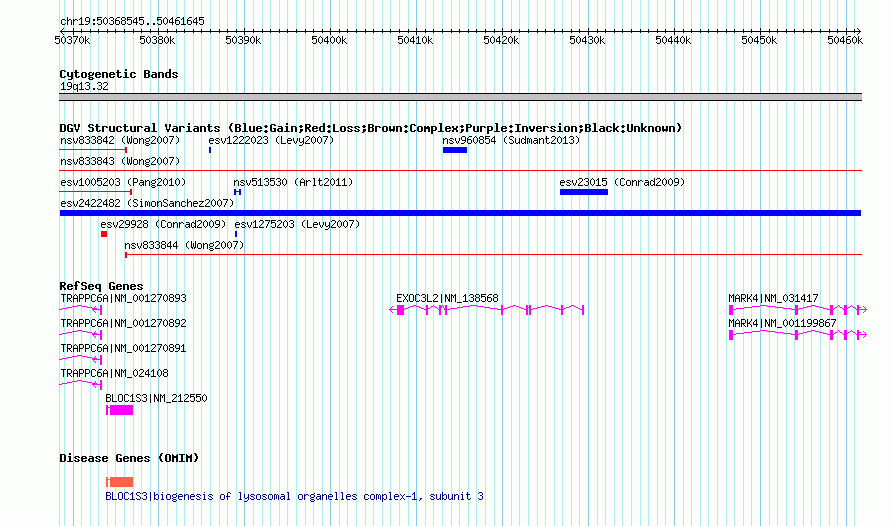890x526 pixels.
Task: Select the 19q13.32 band label
Action: [84, 86]
